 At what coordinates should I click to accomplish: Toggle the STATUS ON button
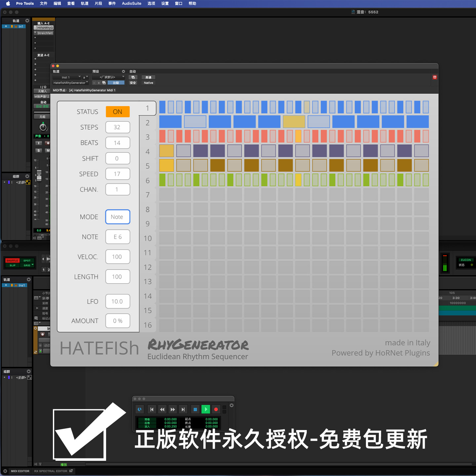(118, 112)
